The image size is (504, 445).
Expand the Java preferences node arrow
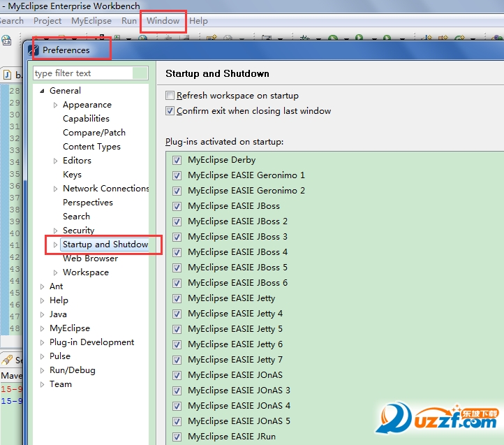pyautogui.click(x=42, y=314)
